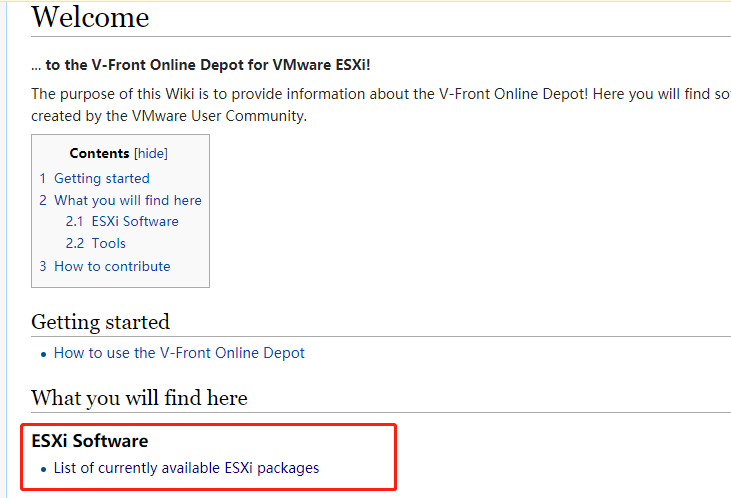731x498 pixels.
Task: Click the 'Contents' box title
Action: click(99, 153)
